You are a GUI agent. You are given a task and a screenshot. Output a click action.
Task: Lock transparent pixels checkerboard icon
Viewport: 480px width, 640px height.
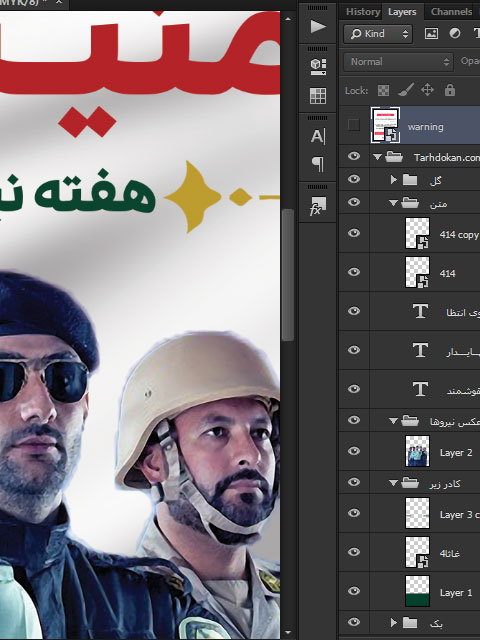(383, 90)
